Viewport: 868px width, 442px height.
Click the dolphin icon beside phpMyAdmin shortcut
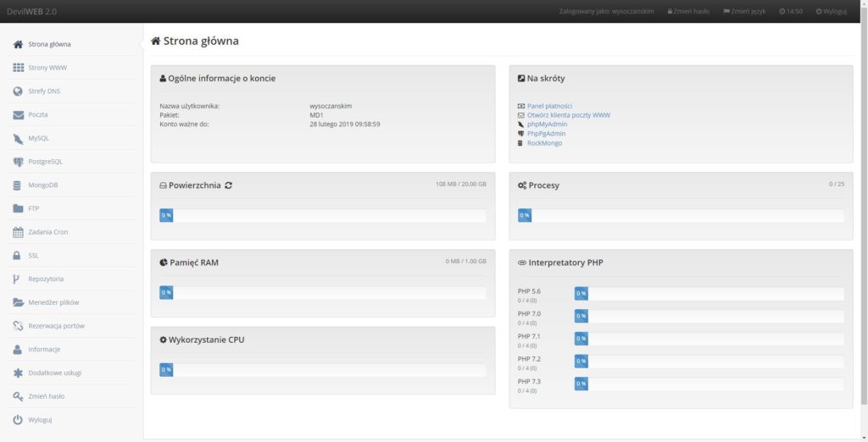coord(521,124)
